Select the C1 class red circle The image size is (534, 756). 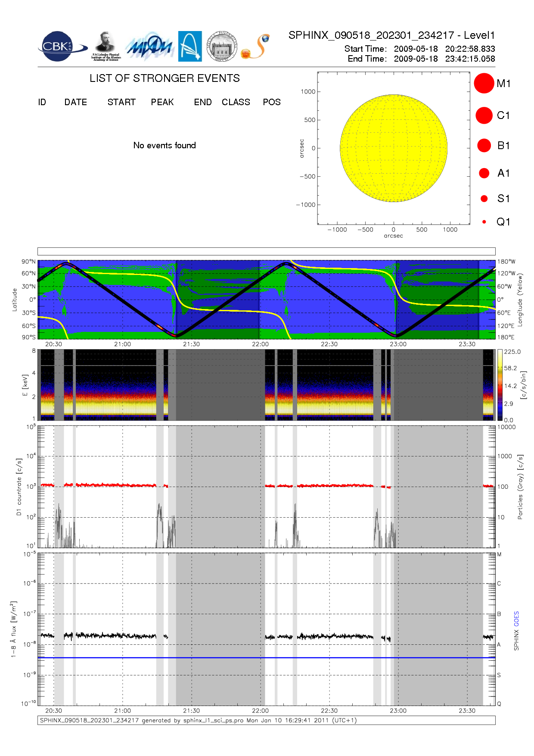click(484, 116)
